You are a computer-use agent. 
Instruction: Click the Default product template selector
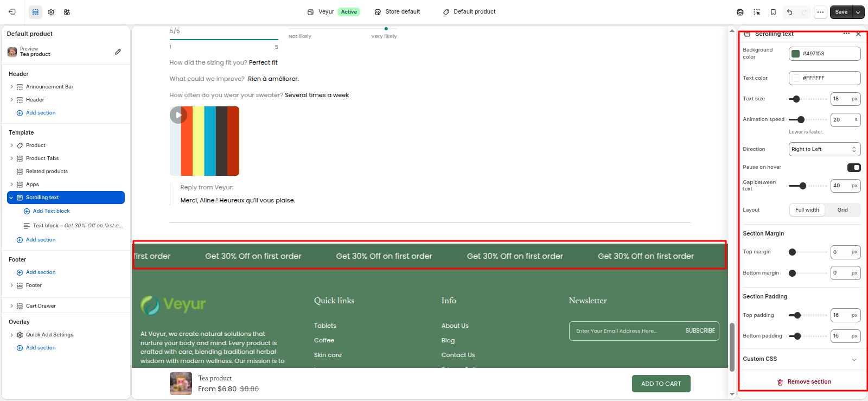[x=469, y=12]
